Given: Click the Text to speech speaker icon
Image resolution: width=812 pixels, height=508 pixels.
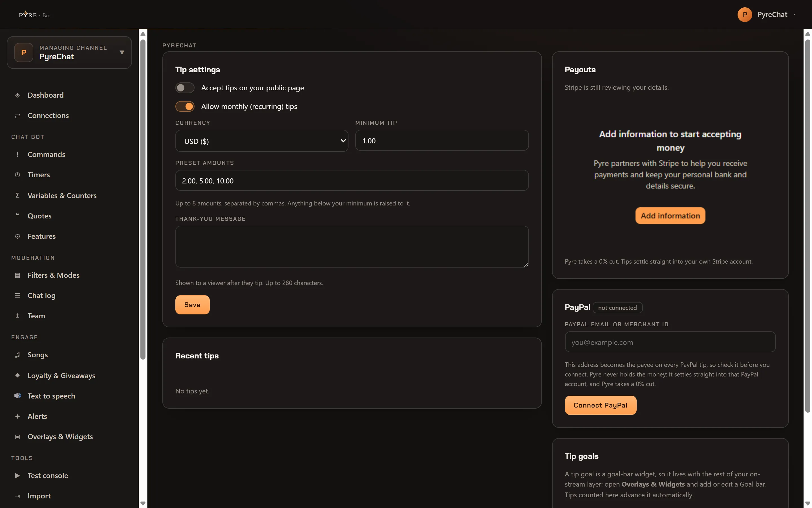Looking at the screenshot, I should [x=17, y=396].
